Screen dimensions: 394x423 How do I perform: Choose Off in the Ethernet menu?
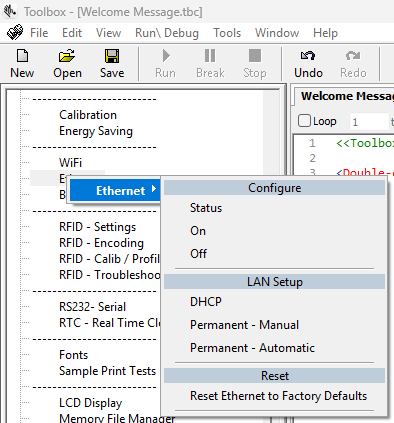[199, 254]
